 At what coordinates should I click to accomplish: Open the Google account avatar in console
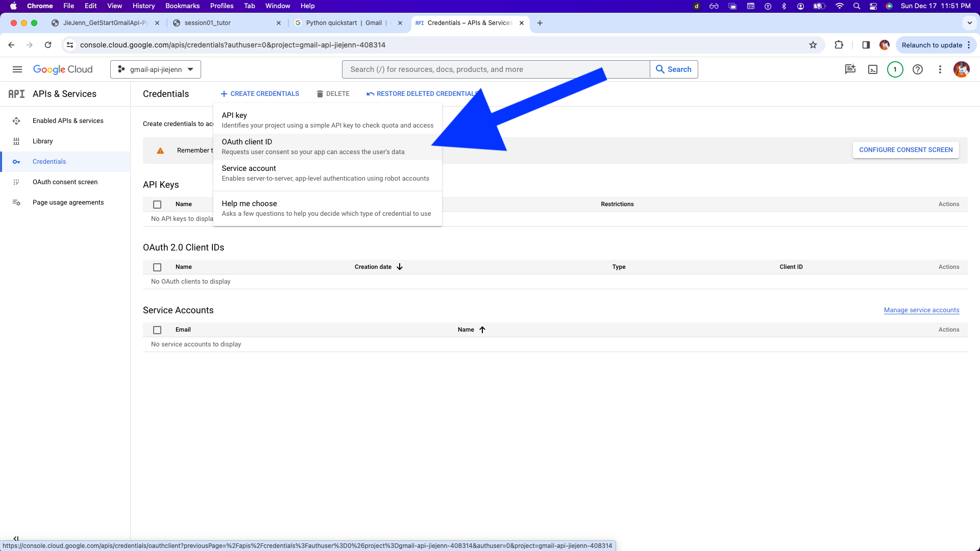click(x=962, y=69)
